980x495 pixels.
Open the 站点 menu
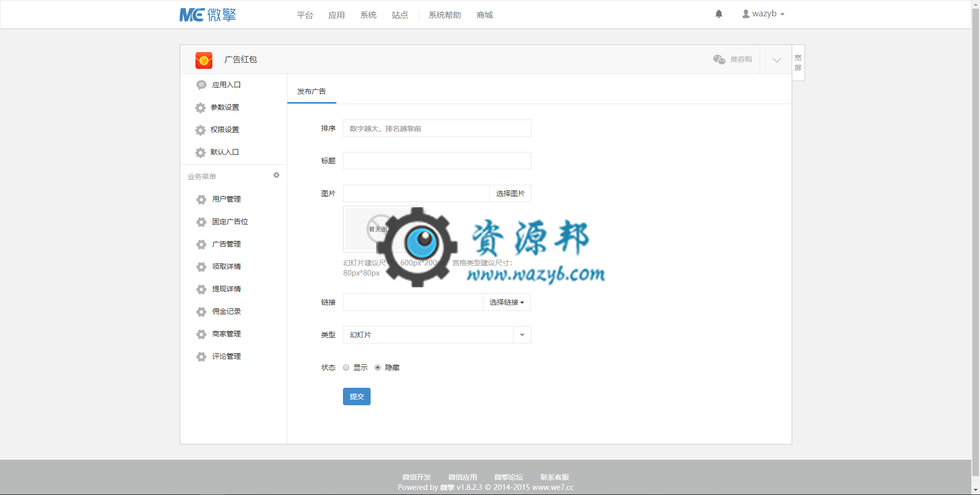[x=400, y=15]
